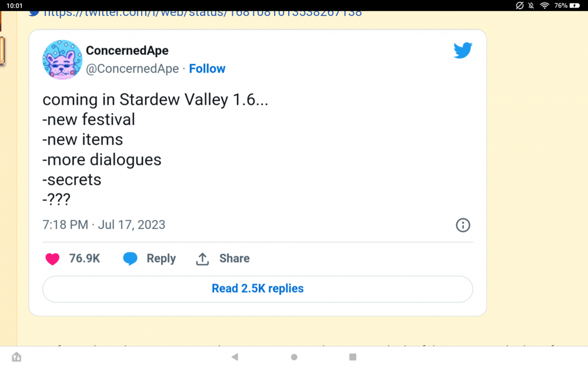The image size is (588, 368).
Task: Like the tweet with the heart icon
Action: (52, 259)
